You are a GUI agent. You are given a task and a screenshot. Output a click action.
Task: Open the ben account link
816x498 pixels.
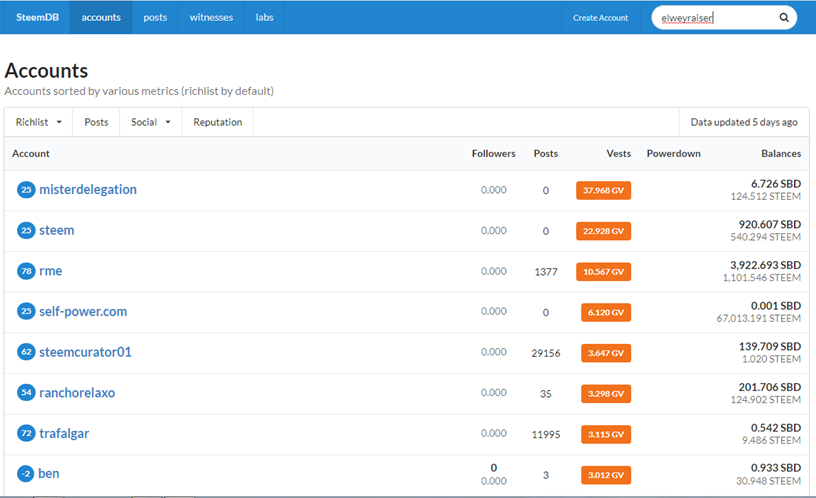(48, 474)
